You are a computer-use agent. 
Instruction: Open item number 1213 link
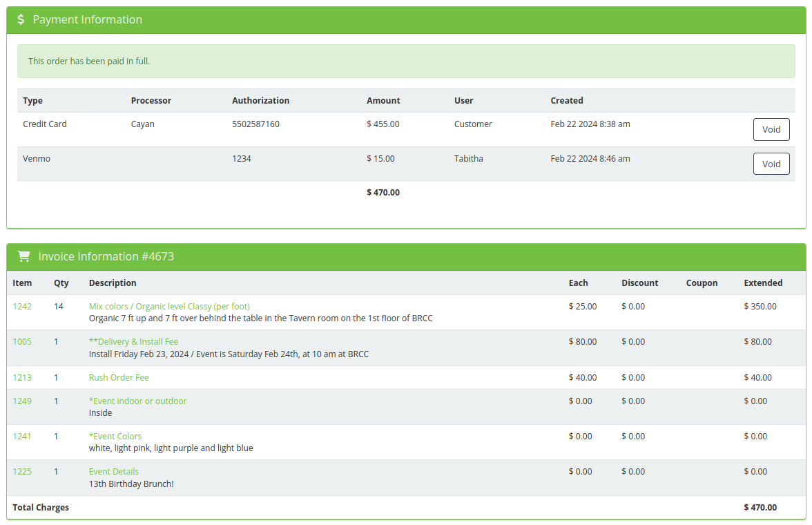click(x=22, y=377)
